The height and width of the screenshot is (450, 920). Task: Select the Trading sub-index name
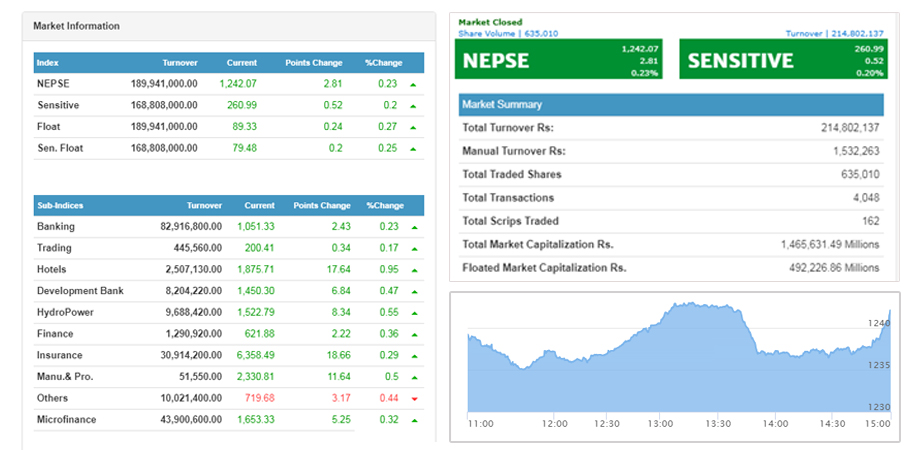point(54,248)
